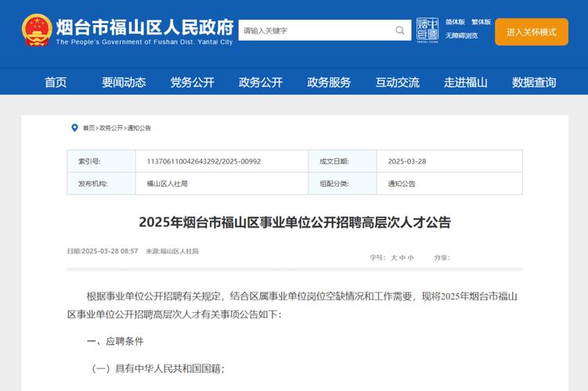Open the 数据查询 navigation item
The height and width of the screenshot is (391, 588).
[534, 82]
